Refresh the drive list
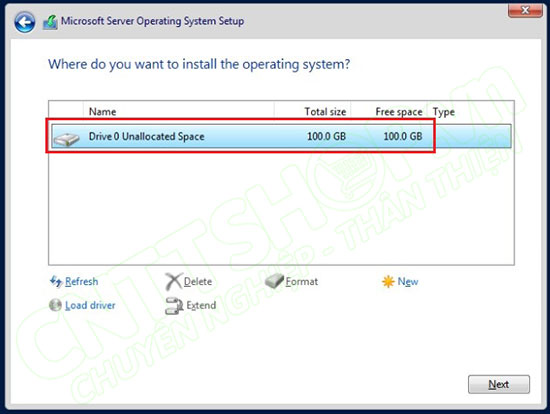Viewport: 550px width, 414px height. click(x=81, y=281)
